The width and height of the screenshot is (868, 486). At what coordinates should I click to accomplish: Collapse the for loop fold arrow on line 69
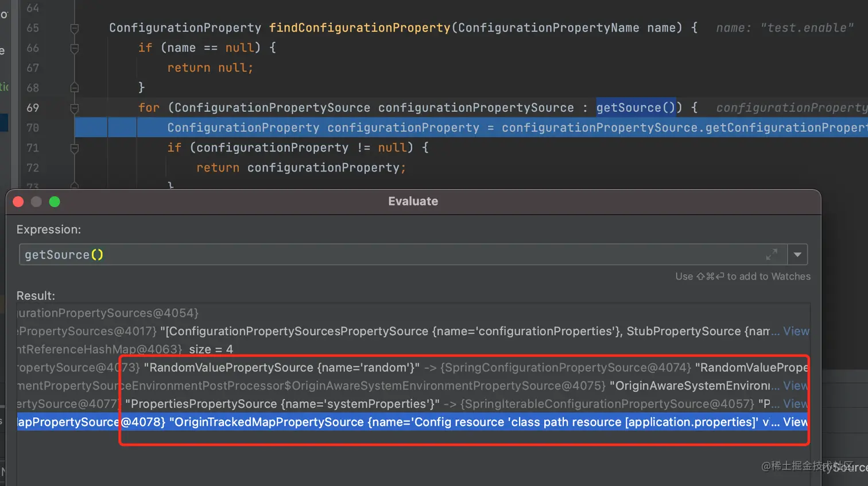tap(74, 107)
